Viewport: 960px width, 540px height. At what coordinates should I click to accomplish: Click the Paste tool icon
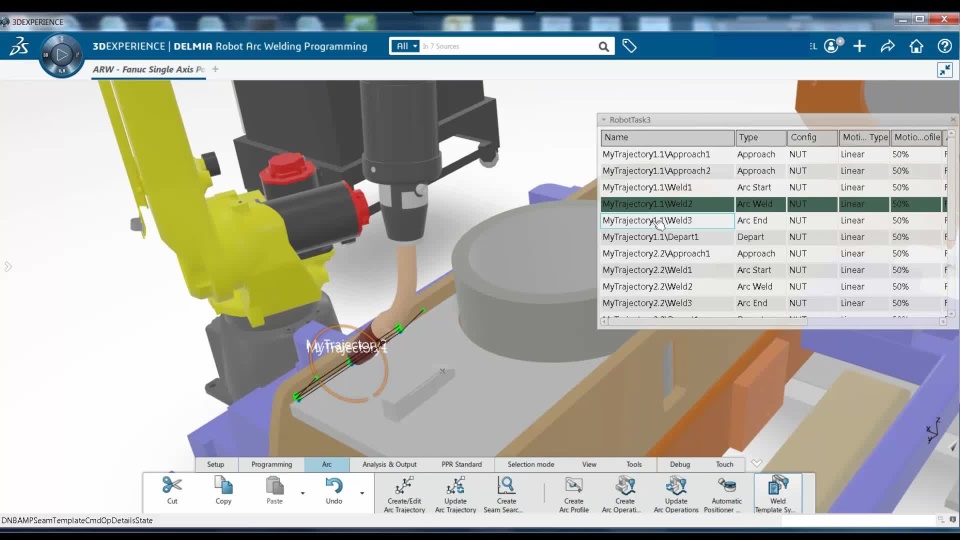(x=275, y=486)
